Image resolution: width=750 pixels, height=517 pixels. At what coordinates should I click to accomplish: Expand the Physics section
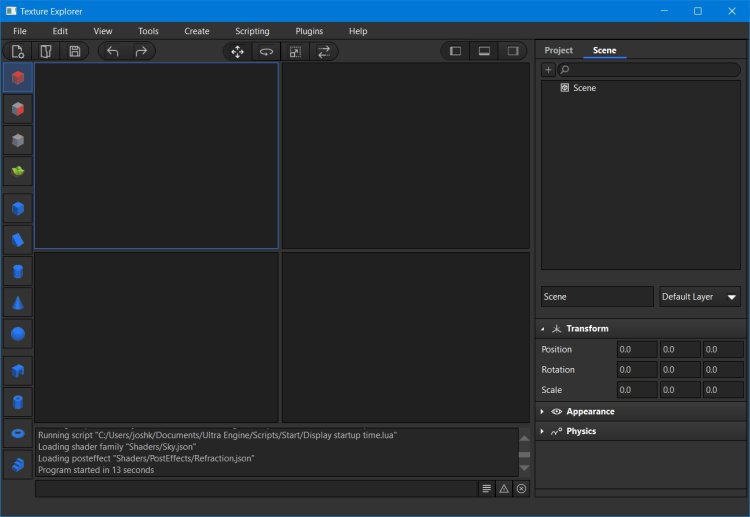click(x=580, y=431)
